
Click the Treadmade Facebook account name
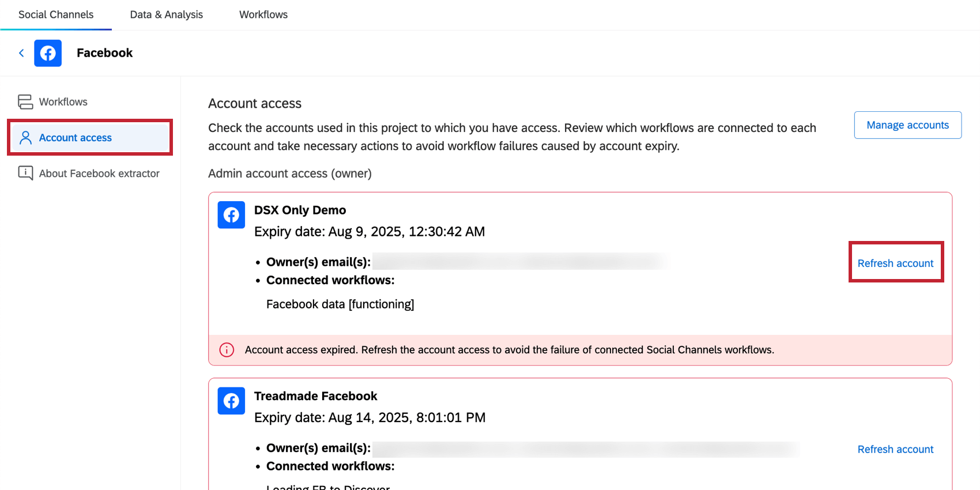point(315,396)
